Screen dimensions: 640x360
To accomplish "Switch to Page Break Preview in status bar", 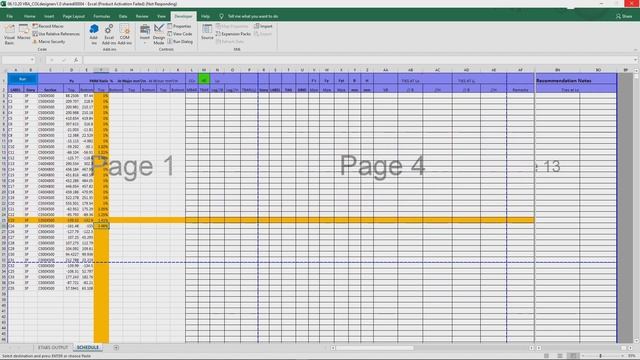I will point(573,356).
